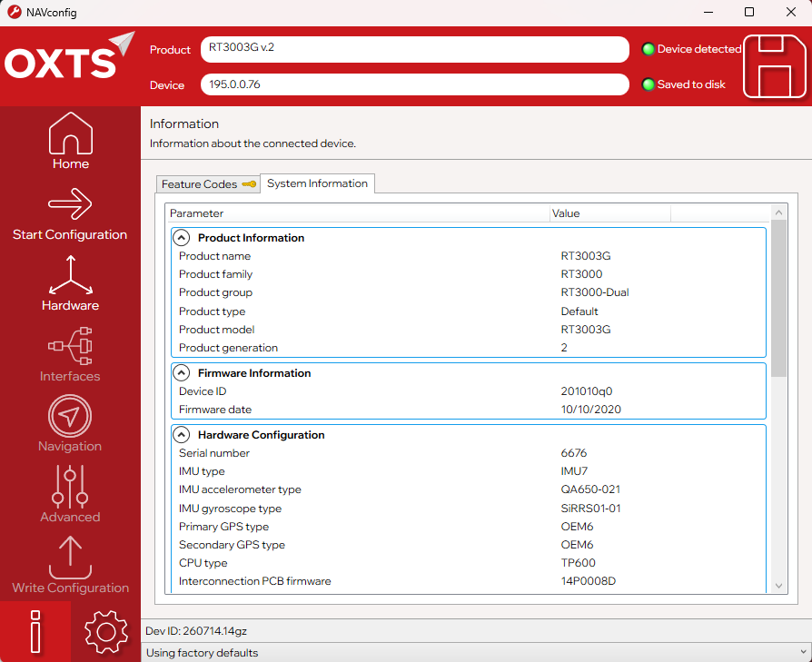Click the Value column header
Image resolution: width=812 pixels, height=662 pixels.
point(610,213)
